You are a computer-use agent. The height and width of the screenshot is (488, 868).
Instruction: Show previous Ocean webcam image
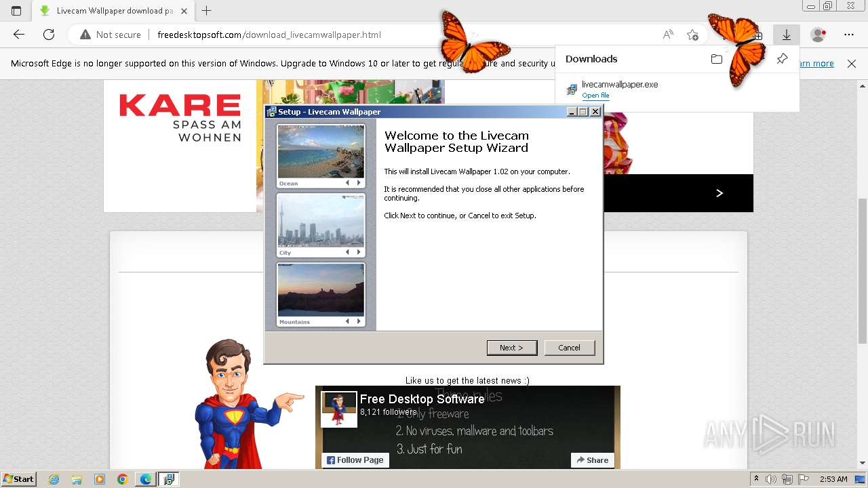348,183
